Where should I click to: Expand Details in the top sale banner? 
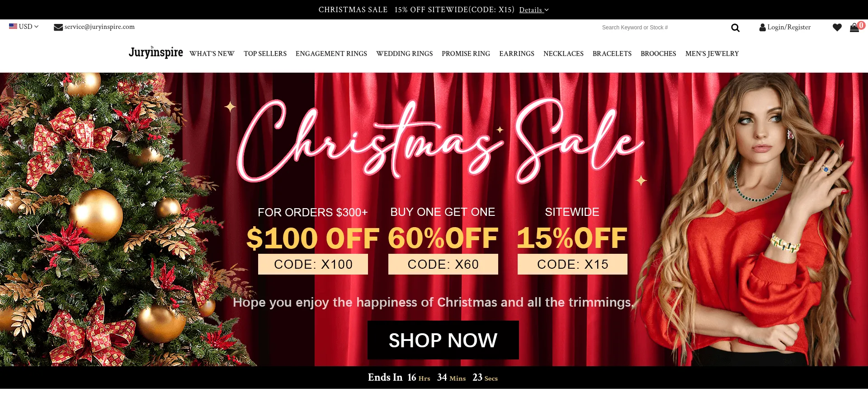[533, 10]
